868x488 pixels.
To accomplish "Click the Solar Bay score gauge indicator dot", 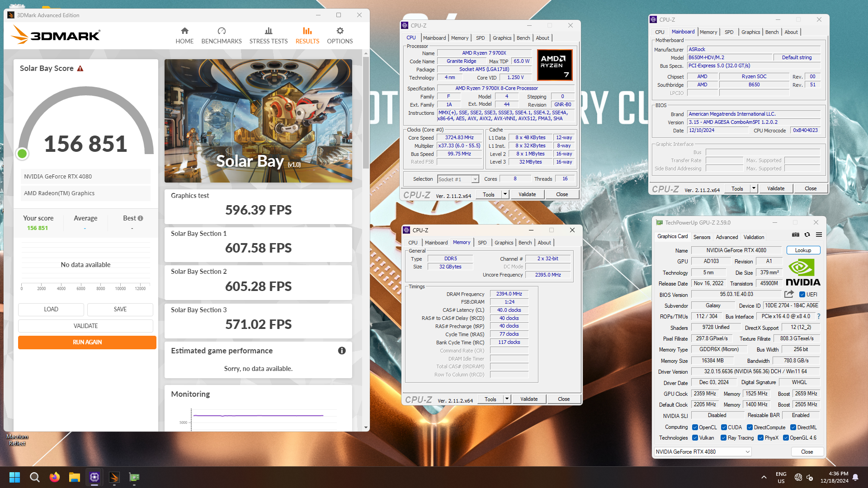I will pyautogui.click(x=22, y=154).
